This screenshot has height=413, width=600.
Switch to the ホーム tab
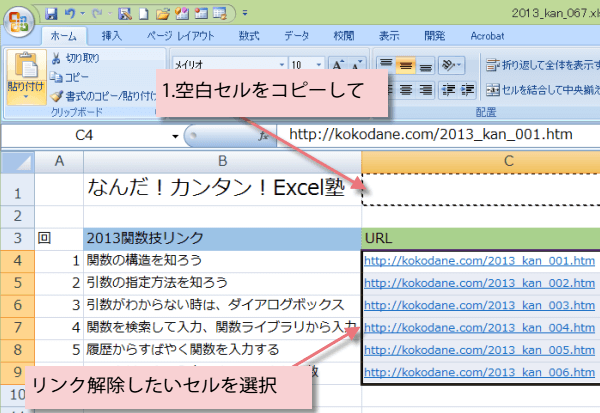pyautogui.click(x=64, y=36)
